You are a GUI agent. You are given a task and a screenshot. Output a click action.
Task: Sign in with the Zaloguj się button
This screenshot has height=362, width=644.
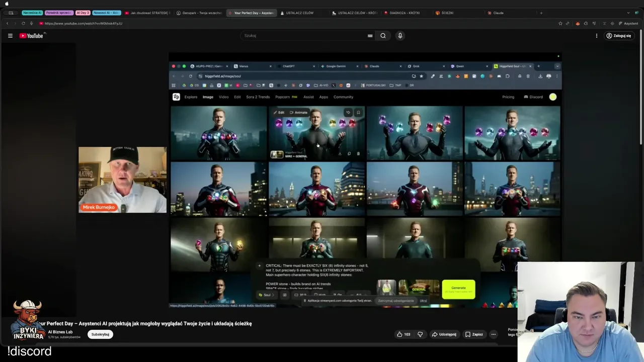pos(619,36)
